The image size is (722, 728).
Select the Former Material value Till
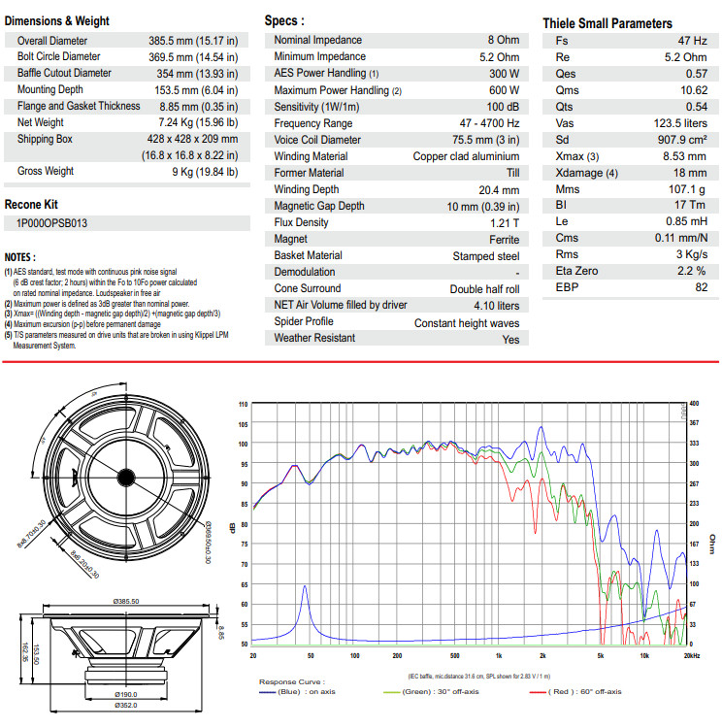pyautogui.click(x=513, y=173)
